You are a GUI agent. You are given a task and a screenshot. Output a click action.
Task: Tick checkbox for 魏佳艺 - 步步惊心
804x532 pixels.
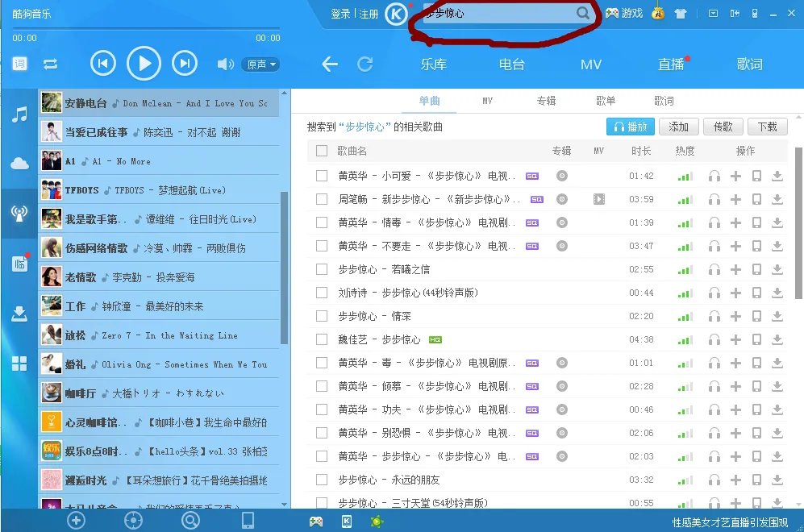322,339
